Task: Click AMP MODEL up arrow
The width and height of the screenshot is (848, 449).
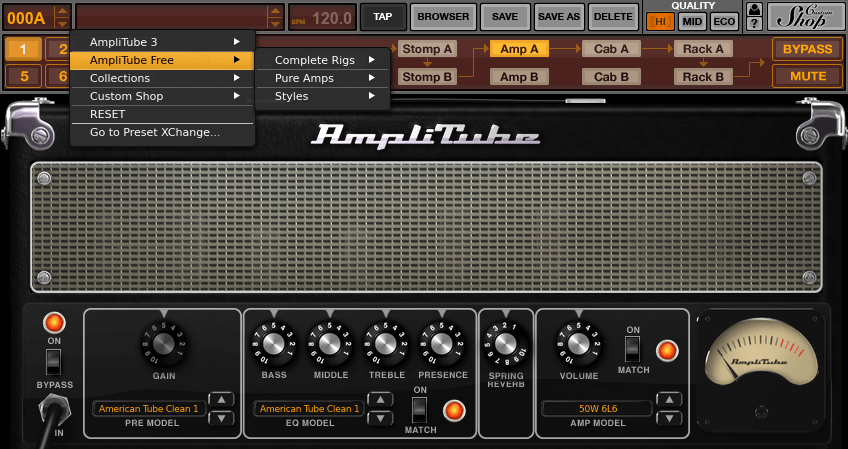Action: (x=670, y=400)
